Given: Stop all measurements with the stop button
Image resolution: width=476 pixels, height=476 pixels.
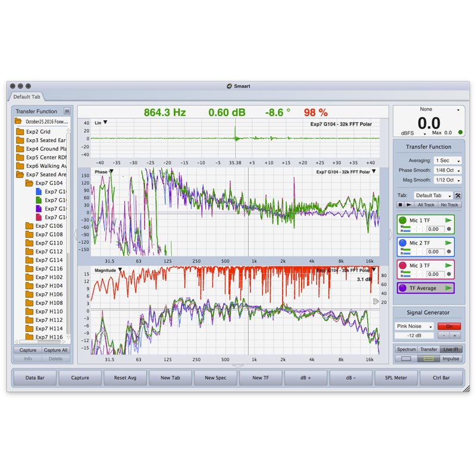Looking at the screenshot, I should point(400,205).
